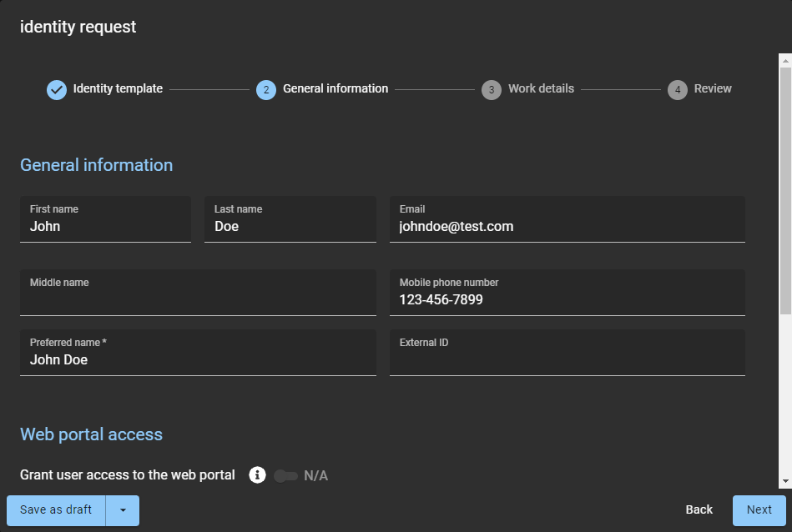Select the empty Middle name field

(197, 294)
